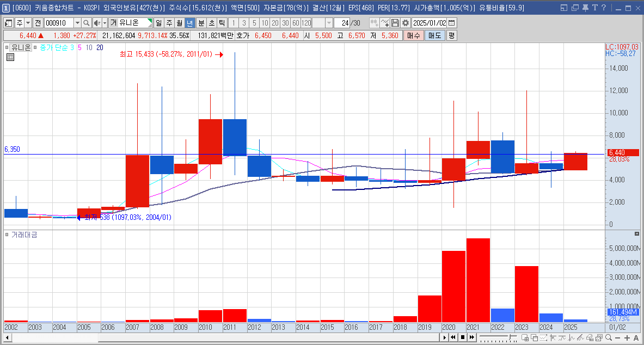
Task: Click the minus zoom-out icon at bottom
Action: (617, 338)
